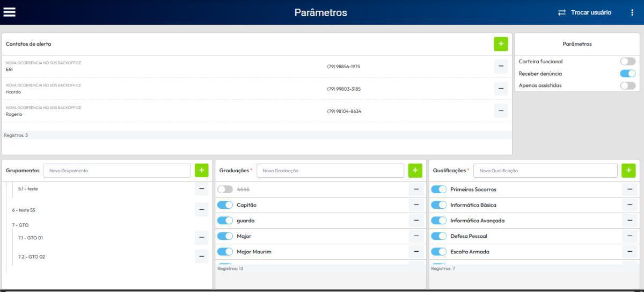Remove alert contact Rogerio
This screenshot has height=292, width=644.
click(501, 111)
